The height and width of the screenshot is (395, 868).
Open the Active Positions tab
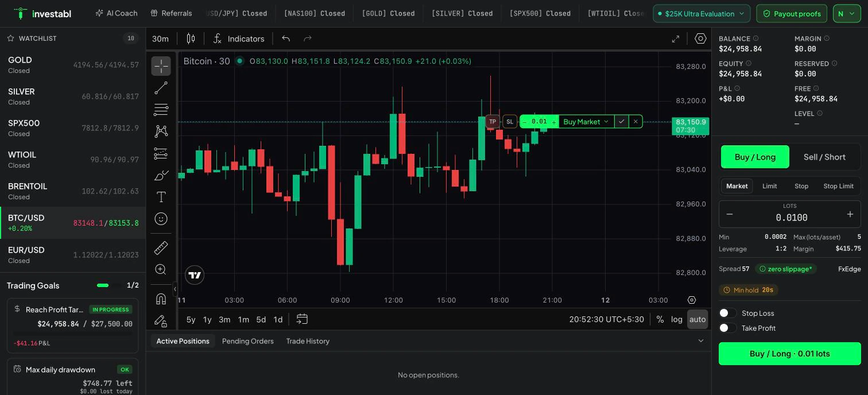pyautogui.click(x=183, y=341)
